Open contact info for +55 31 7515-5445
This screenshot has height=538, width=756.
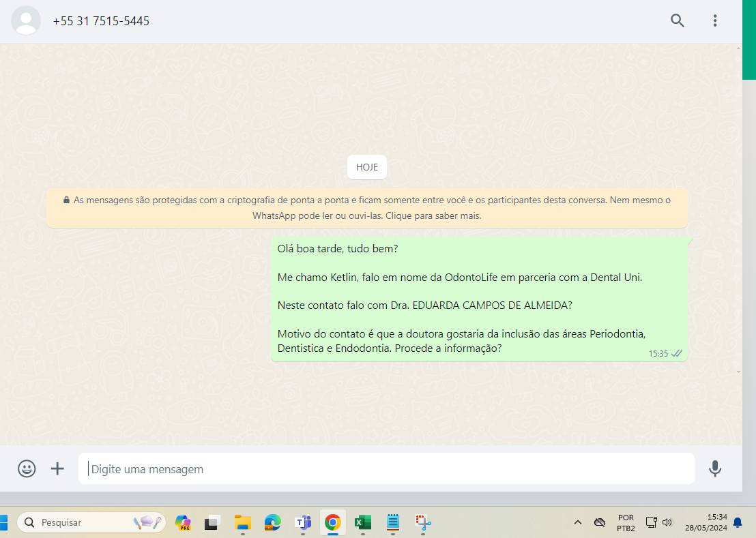click(101, 21)
